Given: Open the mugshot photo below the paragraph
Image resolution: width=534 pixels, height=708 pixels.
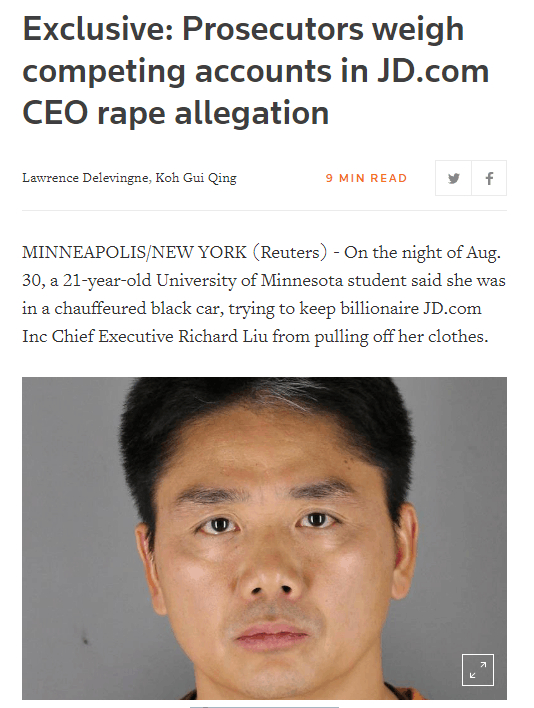Looking at the screenshot, I should click(x=264, y=538).
